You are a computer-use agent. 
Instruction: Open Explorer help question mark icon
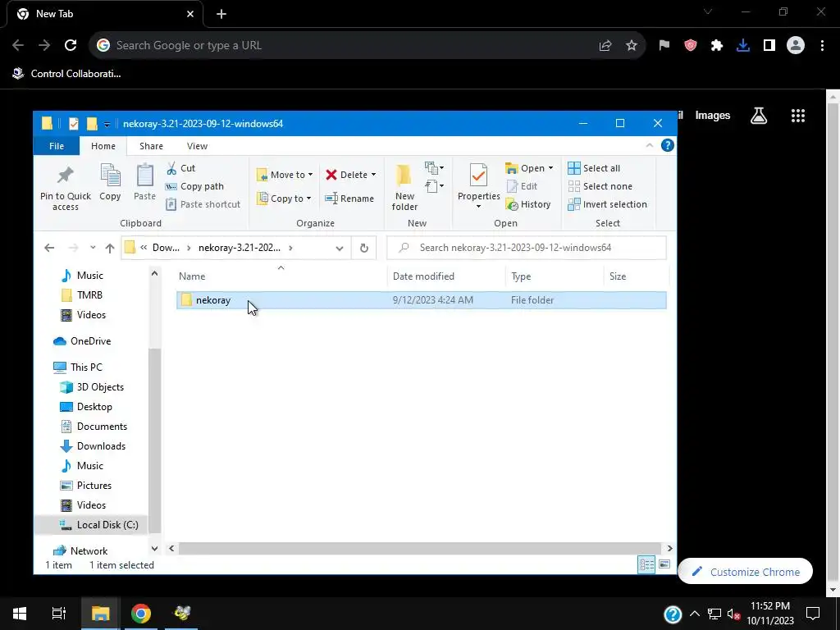pyautogui.click(x=667, y=145)
